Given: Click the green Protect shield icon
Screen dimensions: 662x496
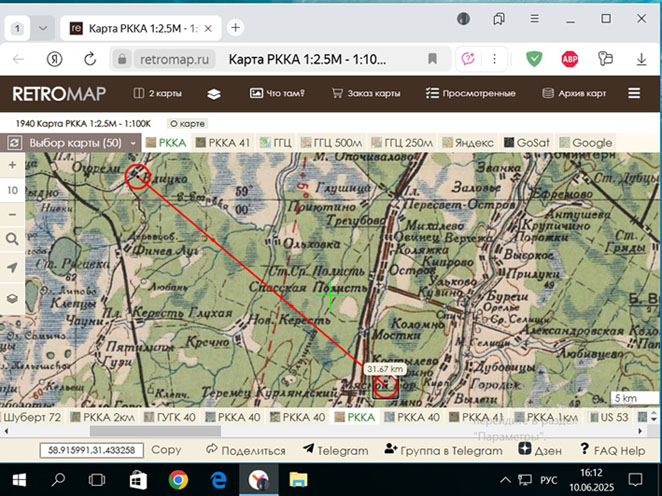Looking at the screenshot, I should (x=534, y=59).
